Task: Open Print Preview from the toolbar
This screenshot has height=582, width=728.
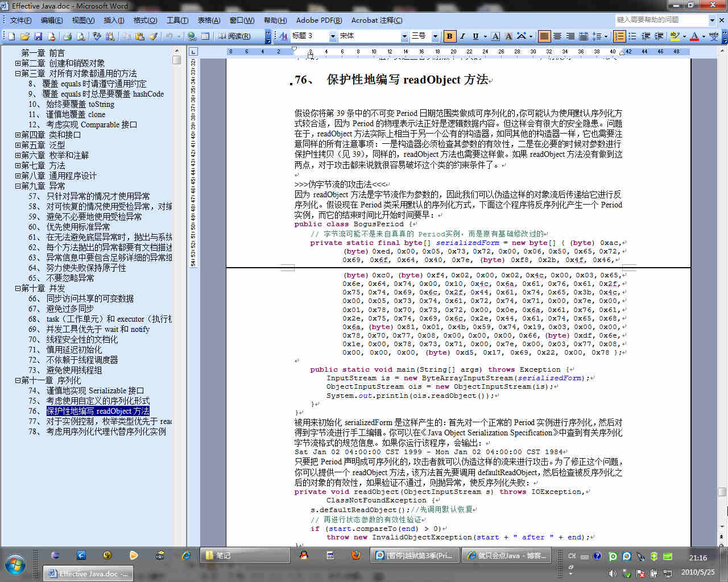Action: pos(80,36)
